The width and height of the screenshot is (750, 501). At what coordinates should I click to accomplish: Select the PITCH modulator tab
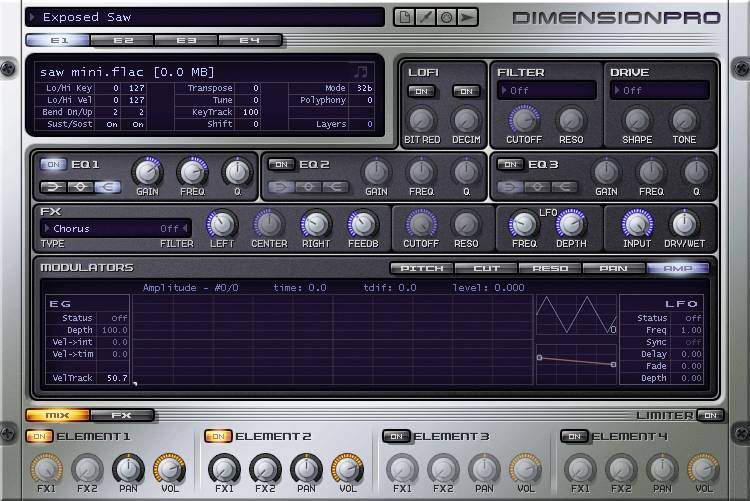pos(421,268)
